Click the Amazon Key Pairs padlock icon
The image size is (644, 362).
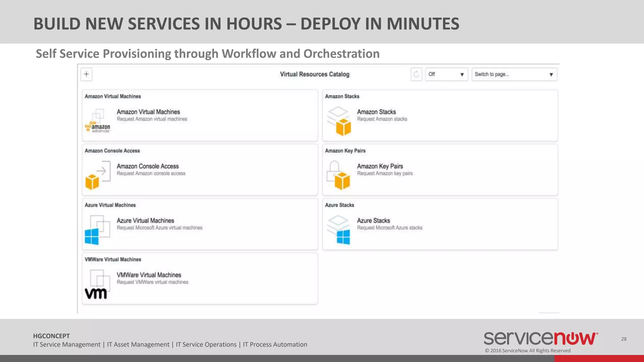[338, 175]
